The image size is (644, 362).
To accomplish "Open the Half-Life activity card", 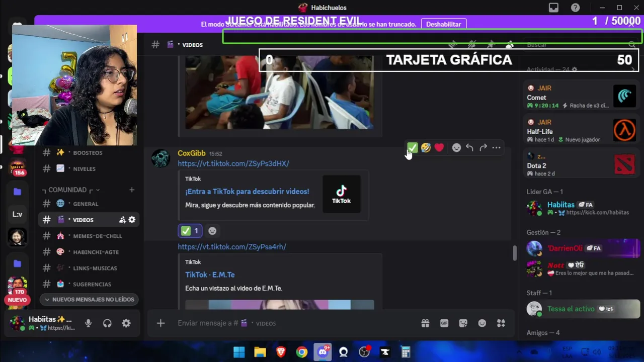I will click(582, 130).
